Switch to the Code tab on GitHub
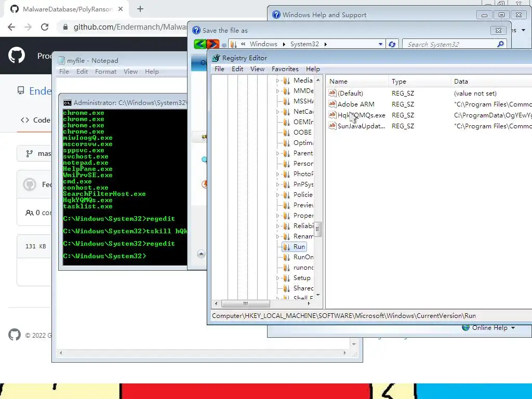Viewport: 532px width, 399px height. click(35, 120)
